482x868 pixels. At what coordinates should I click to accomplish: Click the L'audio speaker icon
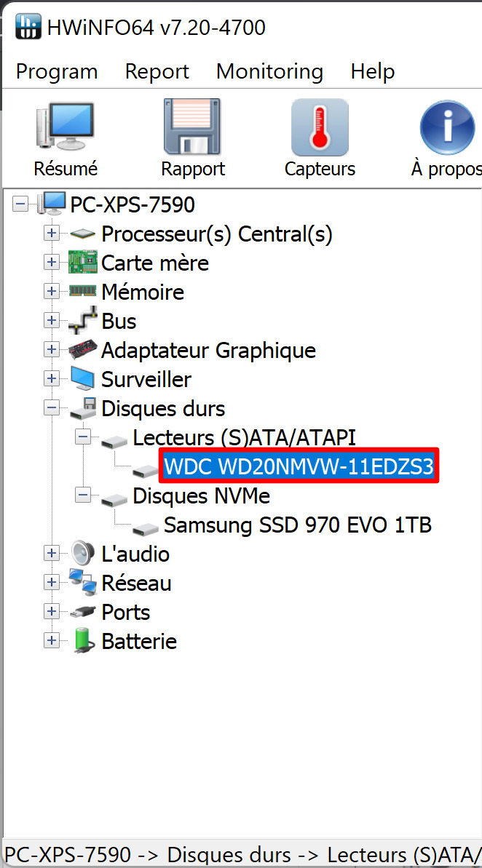click(x=82, y=554)
